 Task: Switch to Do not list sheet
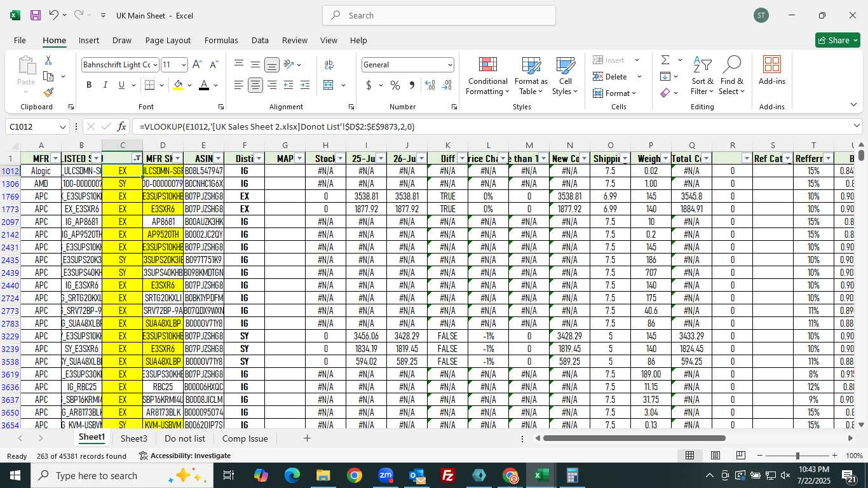pos(185,438)
